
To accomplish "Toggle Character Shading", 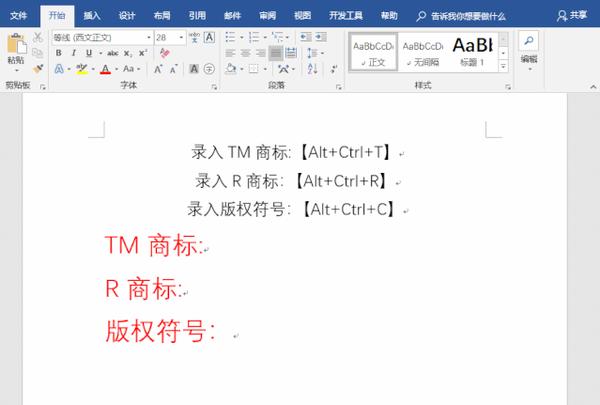I will coord(194,69).
